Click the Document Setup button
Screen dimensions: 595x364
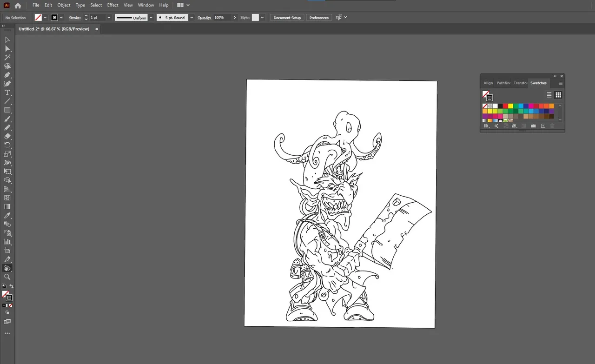287,18
